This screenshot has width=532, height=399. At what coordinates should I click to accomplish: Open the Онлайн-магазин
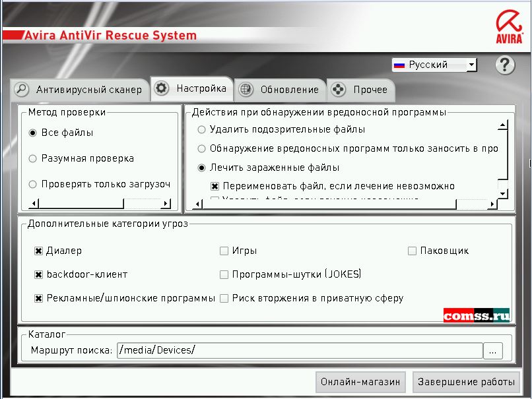tap(360, 382)
